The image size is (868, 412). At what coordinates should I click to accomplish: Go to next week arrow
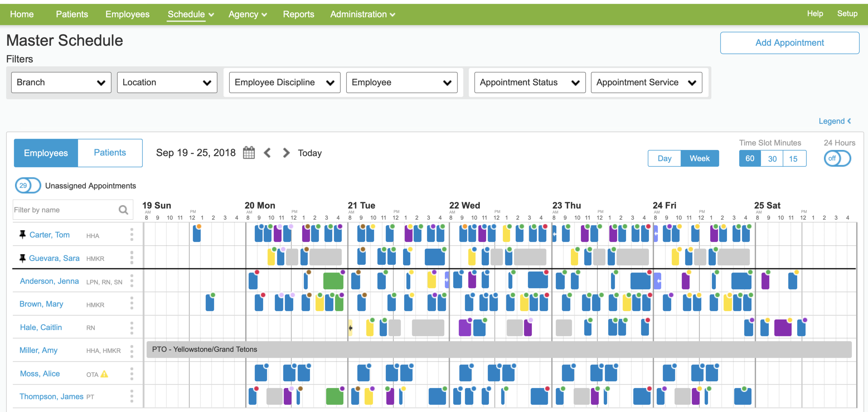coord(286,153)
